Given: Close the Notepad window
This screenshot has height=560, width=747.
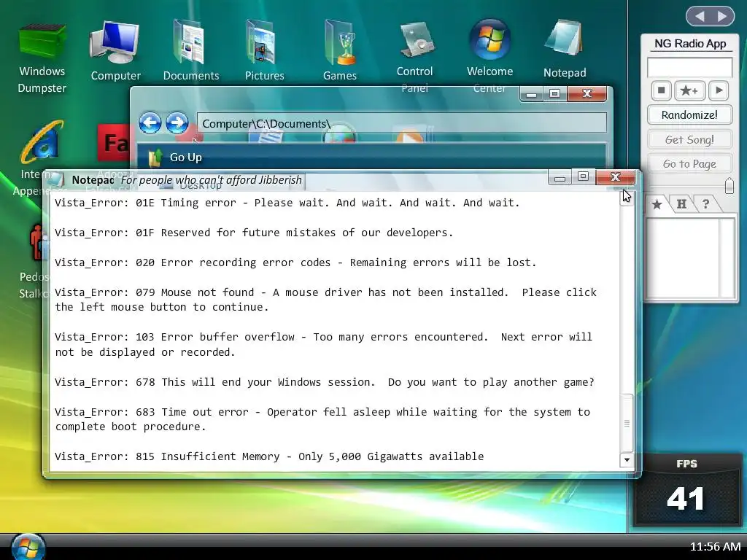Looking at the screenshot, I should (x=615, y=176).
